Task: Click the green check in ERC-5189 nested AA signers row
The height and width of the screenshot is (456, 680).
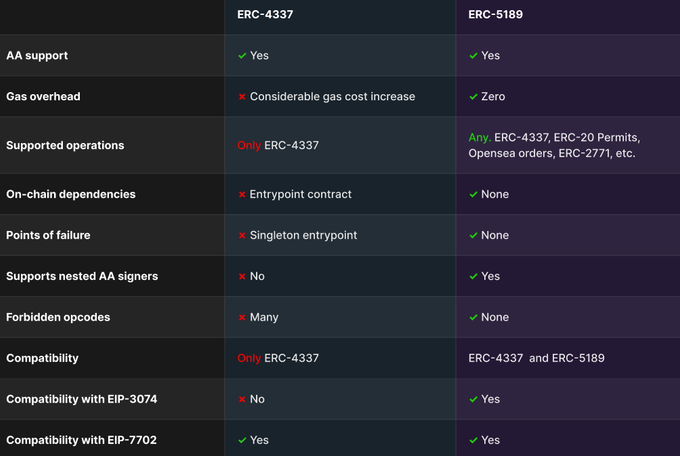Action: [x=473, y=276]
